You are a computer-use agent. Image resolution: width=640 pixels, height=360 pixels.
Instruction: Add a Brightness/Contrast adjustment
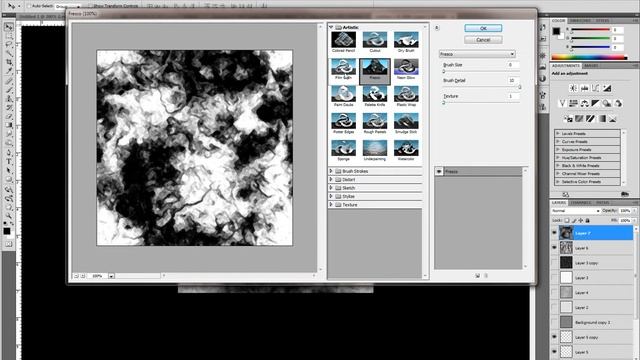click(x=573, y=88)
